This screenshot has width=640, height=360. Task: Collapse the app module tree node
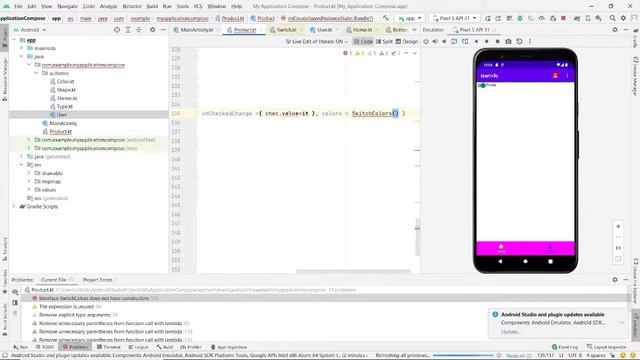tap(14, 40)
